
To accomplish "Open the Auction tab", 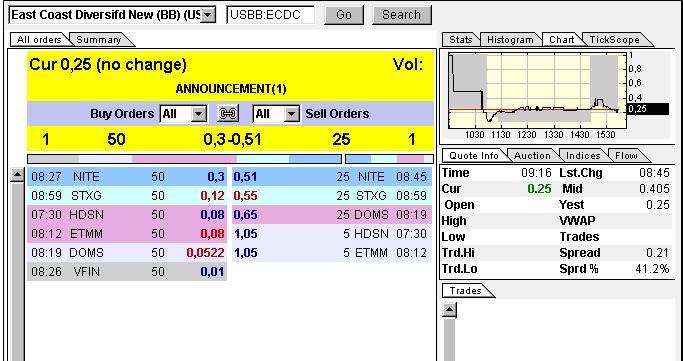I will coord(532,155).
